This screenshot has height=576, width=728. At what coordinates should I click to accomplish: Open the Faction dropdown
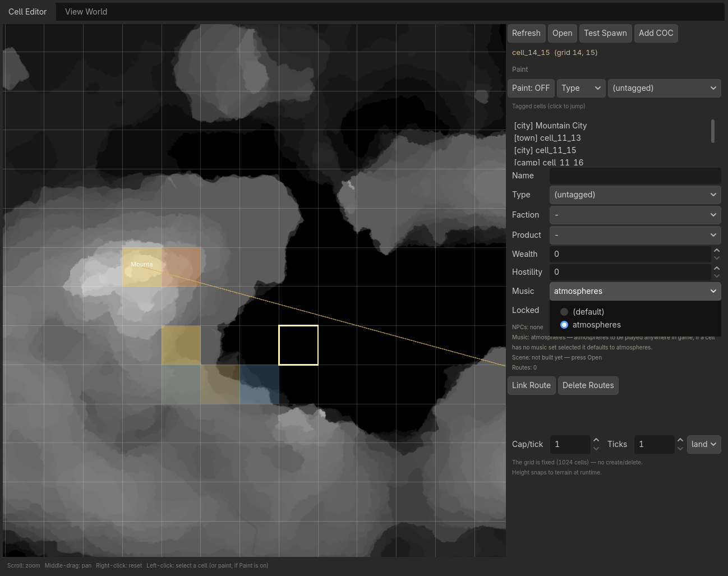click(635, 215)
